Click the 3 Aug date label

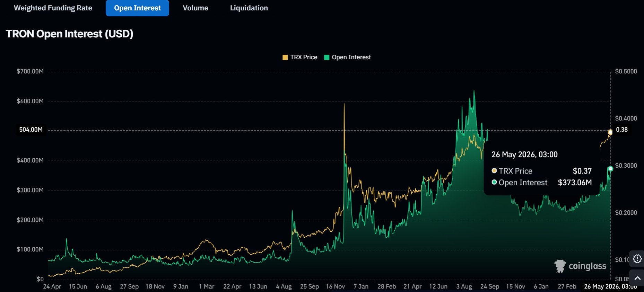tap(464, 286)
